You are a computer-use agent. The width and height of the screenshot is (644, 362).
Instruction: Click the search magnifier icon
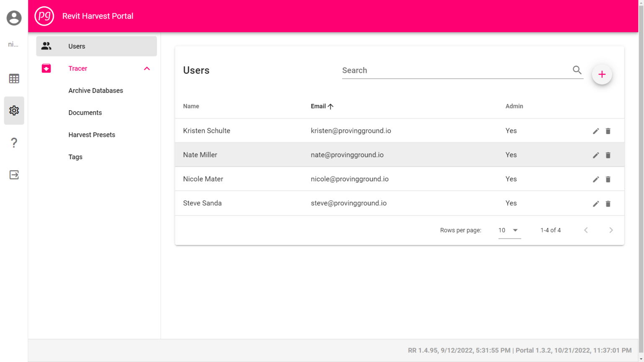point(577,70)
